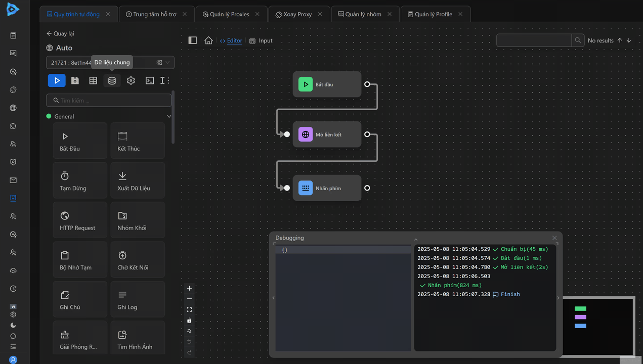The image size is (643, 364).
Task: Switch to the Xoay Proxy tab
Action: coord(297,14)
